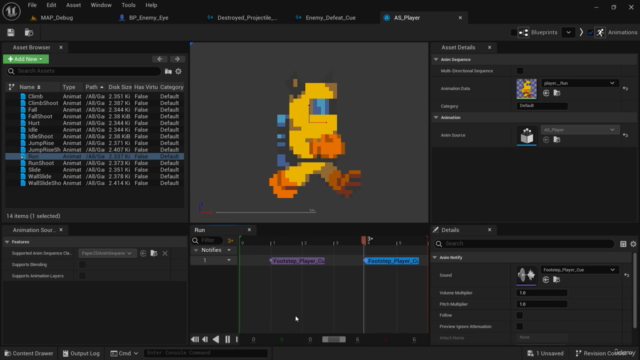The height and width of the screenshot is (360, 640).
Task: Save the current asset with floppy icon
Action: (x=11, y=33)
